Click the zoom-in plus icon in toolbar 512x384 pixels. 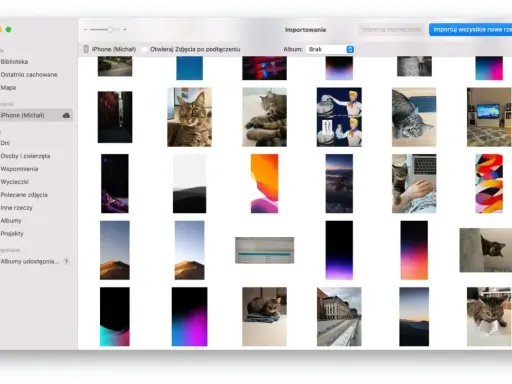[125, 30]
